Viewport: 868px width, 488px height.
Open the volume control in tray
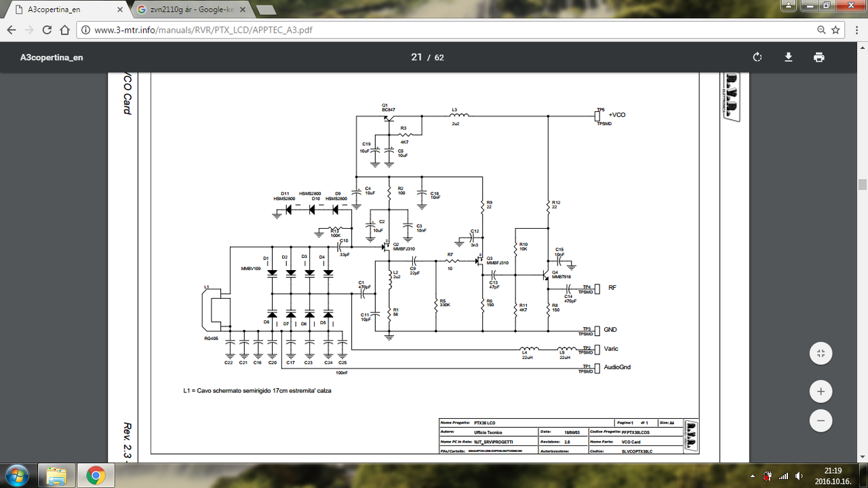tap(799, 476)
